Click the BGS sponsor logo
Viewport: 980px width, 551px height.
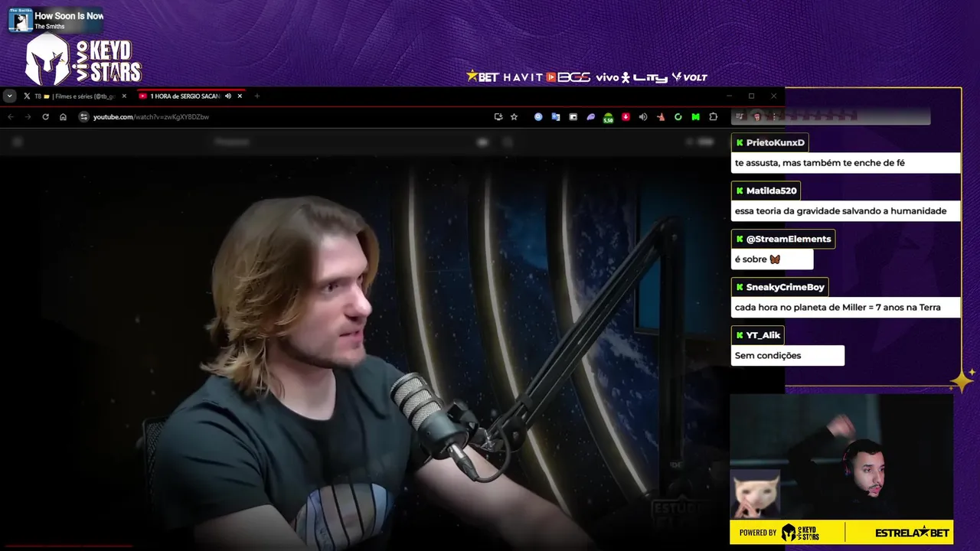(568, 77)
